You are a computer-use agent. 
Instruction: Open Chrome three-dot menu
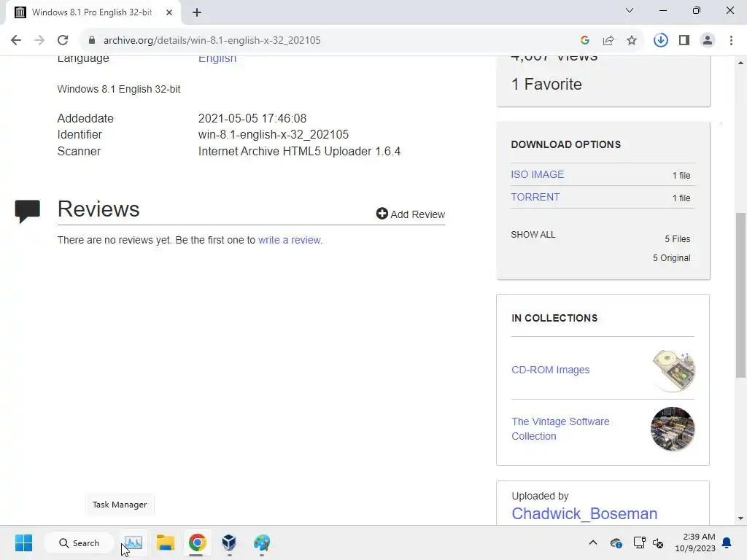click(x=731, y=41)
